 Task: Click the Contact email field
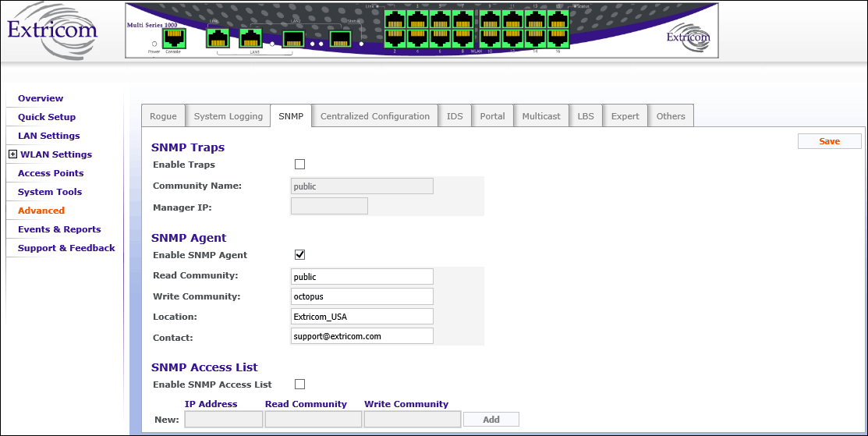point(362,336)
